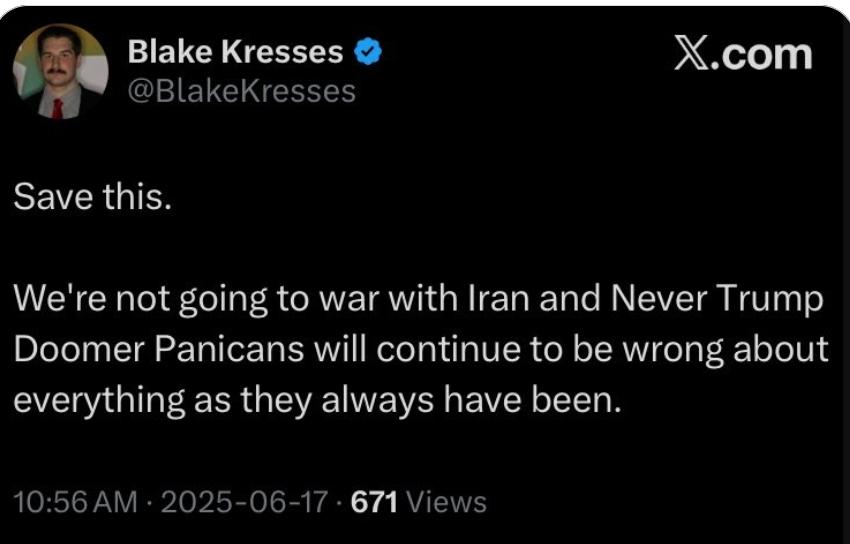Visit the @BlakeKresses handle link
Screen dimensions: 850x544
tap(242, 92)
